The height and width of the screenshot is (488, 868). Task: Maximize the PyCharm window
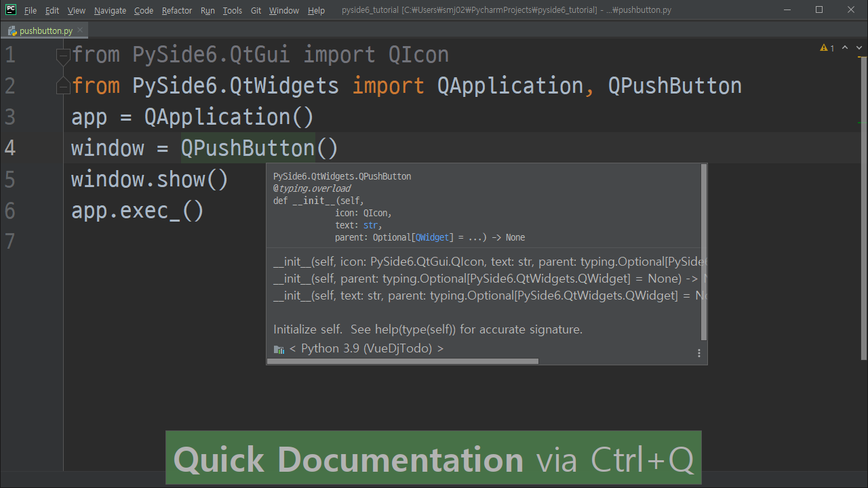819,9
